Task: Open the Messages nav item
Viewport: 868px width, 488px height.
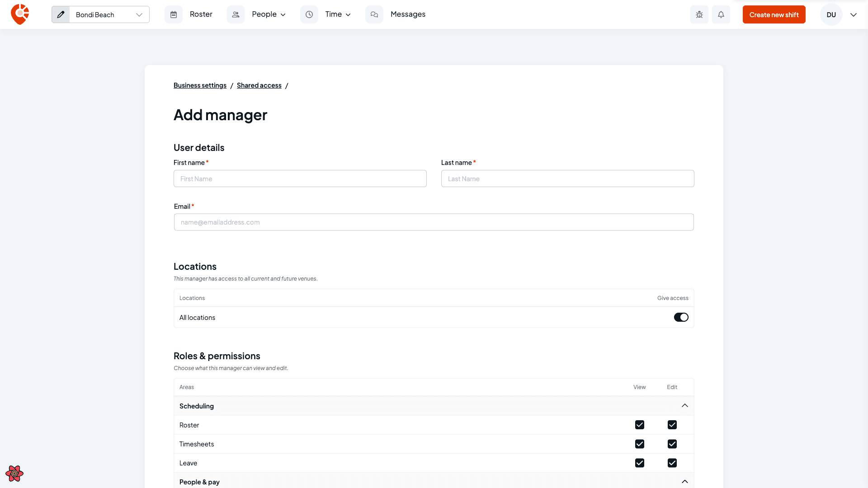Action: 408,14
